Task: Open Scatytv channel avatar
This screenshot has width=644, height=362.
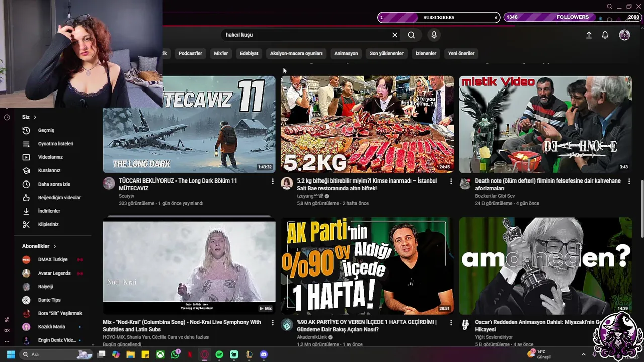Action: tap(109, 183)
